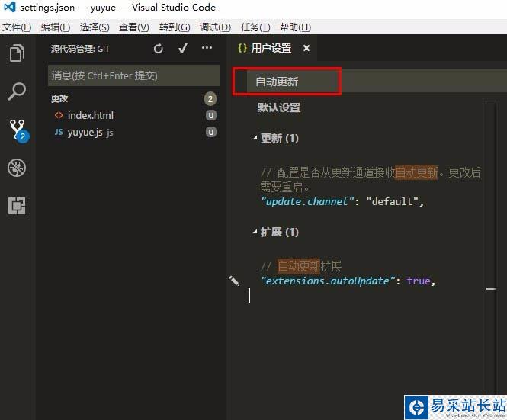Open the 选择(S) menu
Viewport: 507px width, 420px height.
tap(95, 27)
